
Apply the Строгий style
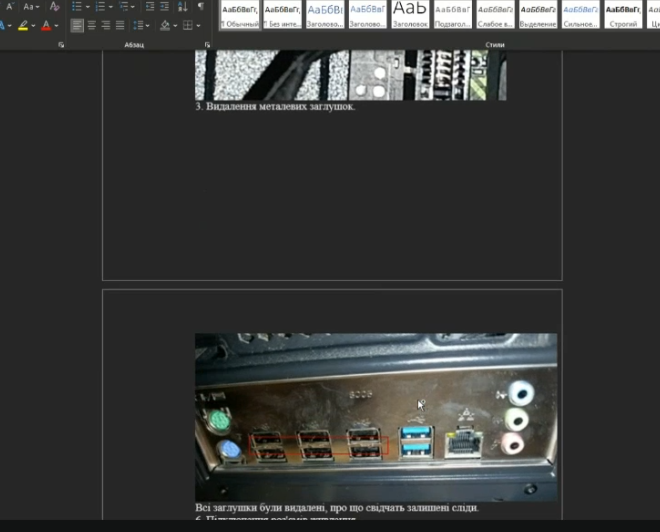[623, 14]
